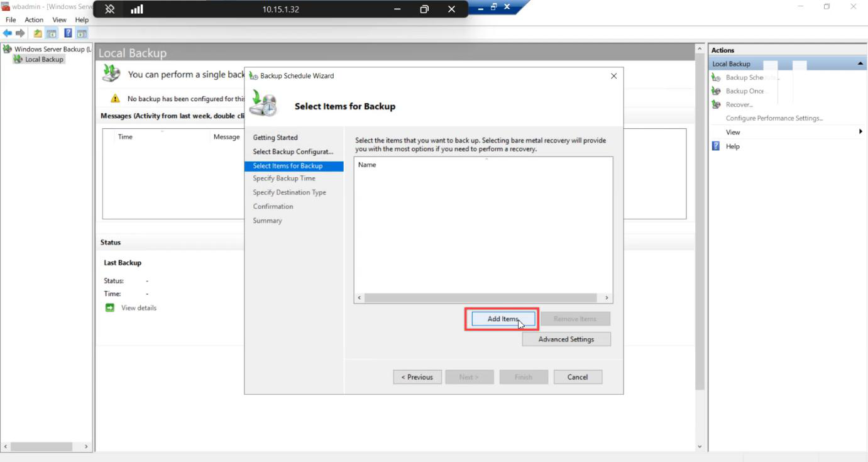Select Local Backup in console tree
868x462 pixels.
click(44, 59)
